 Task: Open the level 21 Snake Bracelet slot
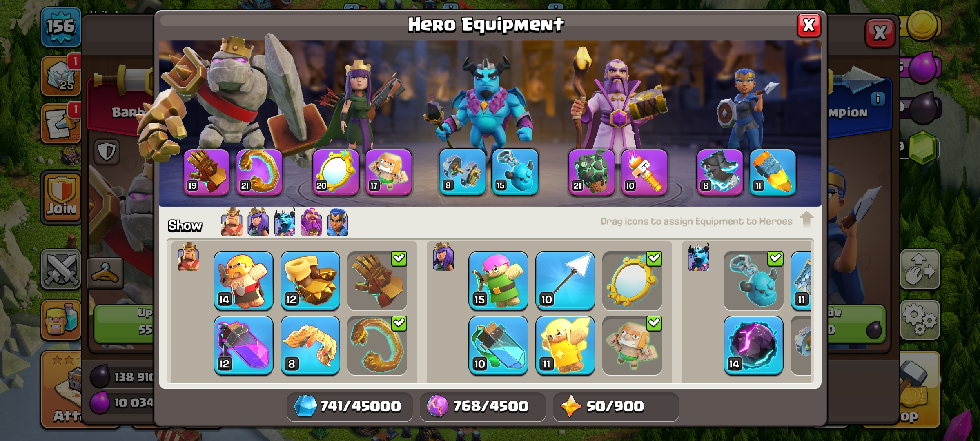click(x=259, y=172)
